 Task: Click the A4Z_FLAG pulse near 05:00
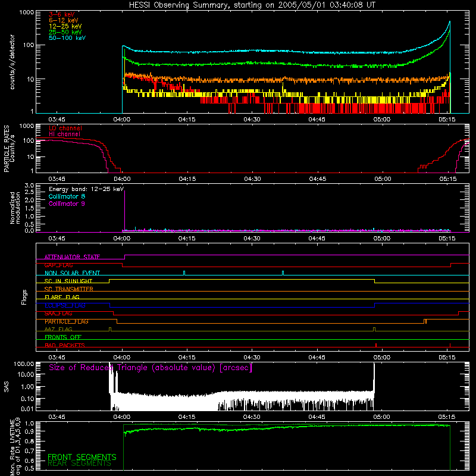coord(374,329)
